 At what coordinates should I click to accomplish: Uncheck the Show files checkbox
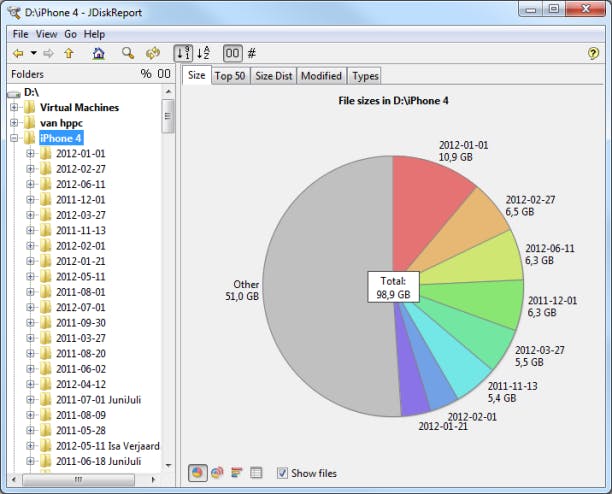282,473
